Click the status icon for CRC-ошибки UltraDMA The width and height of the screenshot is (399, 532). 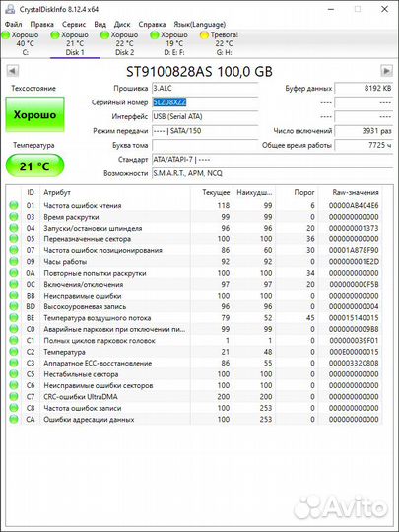tap(14, 397)
